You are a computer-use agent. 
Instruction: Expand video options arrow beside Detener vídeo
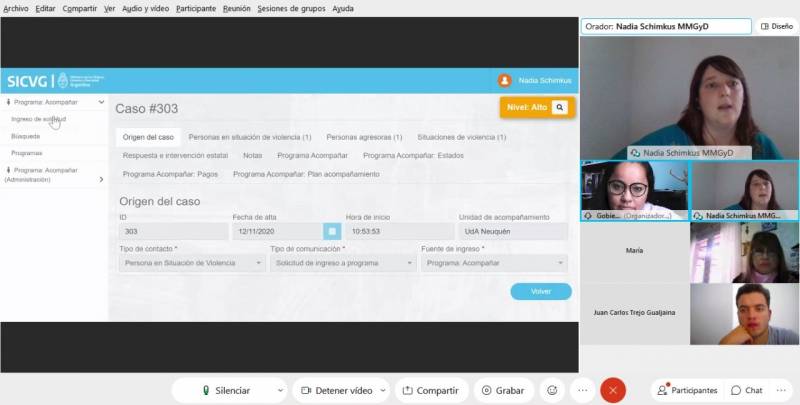click(383, 391)
